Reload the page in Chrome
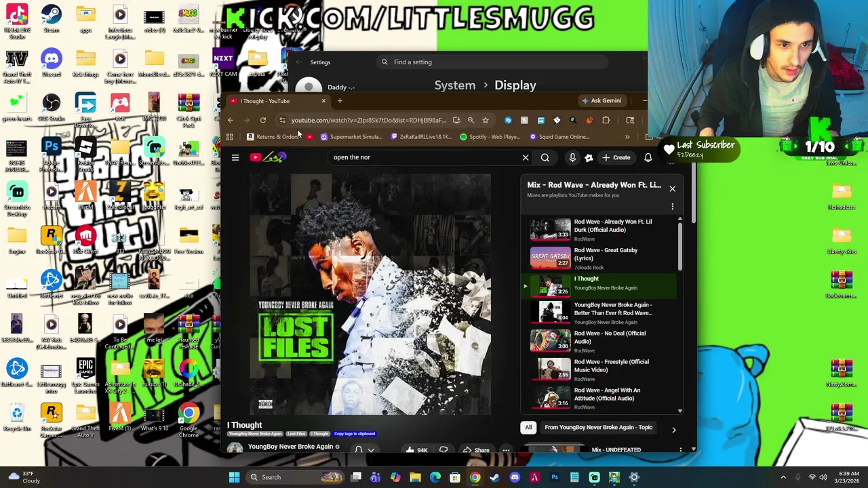 263,120
